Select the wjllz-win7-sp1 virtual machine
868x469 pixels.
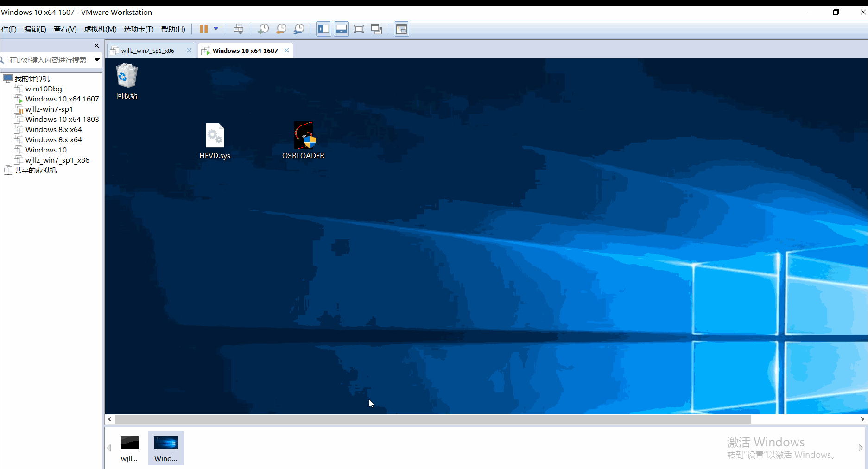[49, 109]
